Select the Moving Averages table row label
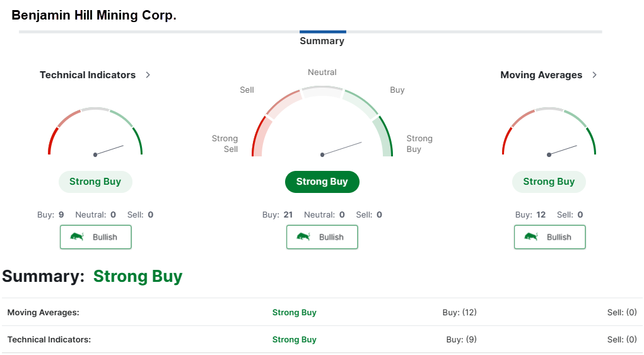Screen dimensions: 644x355 pyautogui.click(x=44, y=313)
